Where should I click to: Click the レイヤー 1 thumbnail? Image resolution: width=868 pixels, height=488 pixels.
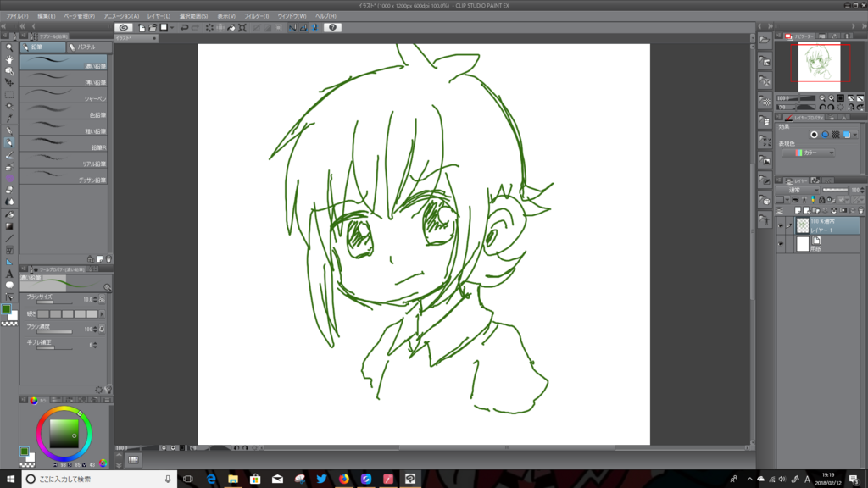coord(803,225)
